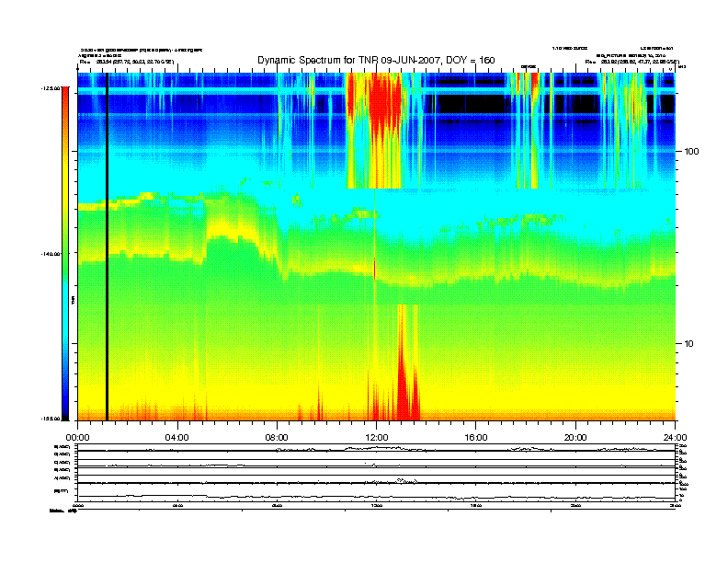Click the frequency axis label 100

click(691, 152)
